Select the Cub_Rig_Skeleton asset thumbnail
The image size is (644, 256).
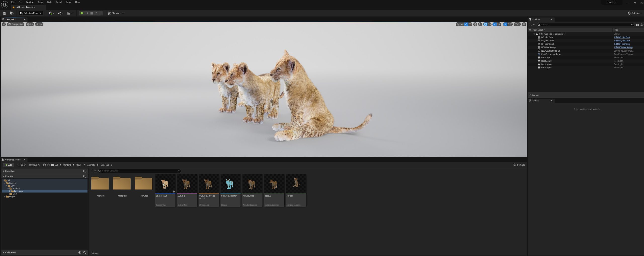pos(230,190)
